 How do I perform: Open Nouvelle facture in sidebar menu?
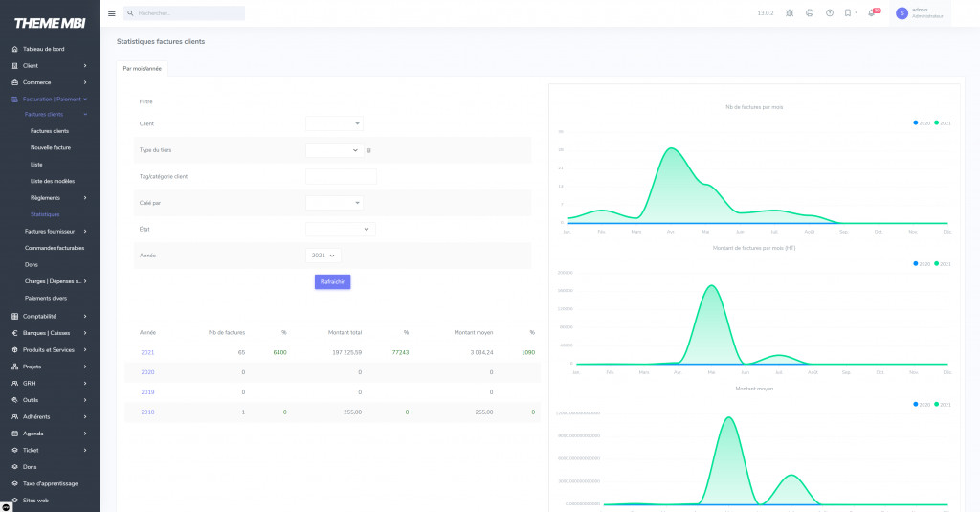point(51,147)
